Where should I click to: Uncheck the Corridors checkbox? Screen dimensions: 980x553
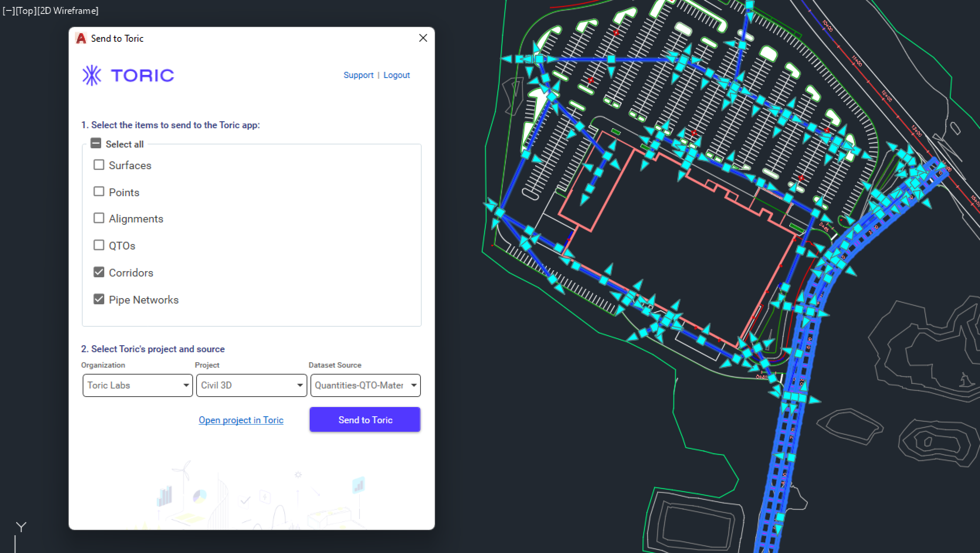tap(99, 272)
